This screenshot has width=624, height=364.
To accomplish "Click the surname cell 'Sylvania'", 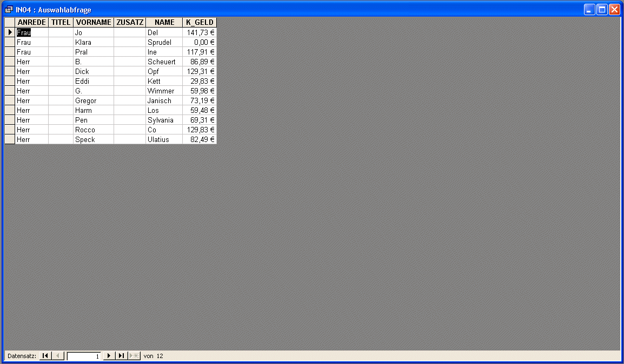I will coord(164,120).
